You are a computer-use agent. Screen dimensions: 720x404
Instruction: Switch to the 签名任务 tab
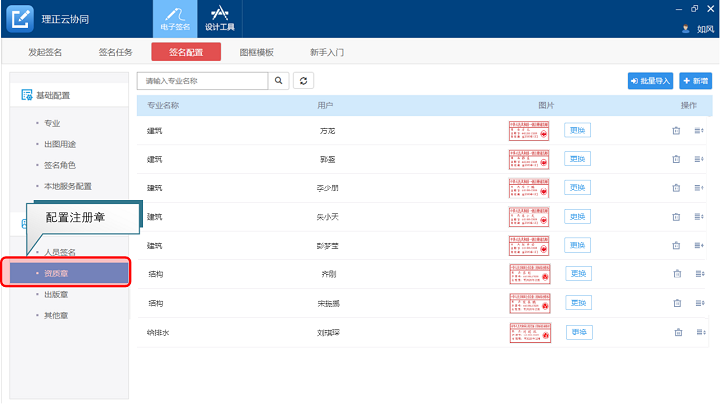115,53
